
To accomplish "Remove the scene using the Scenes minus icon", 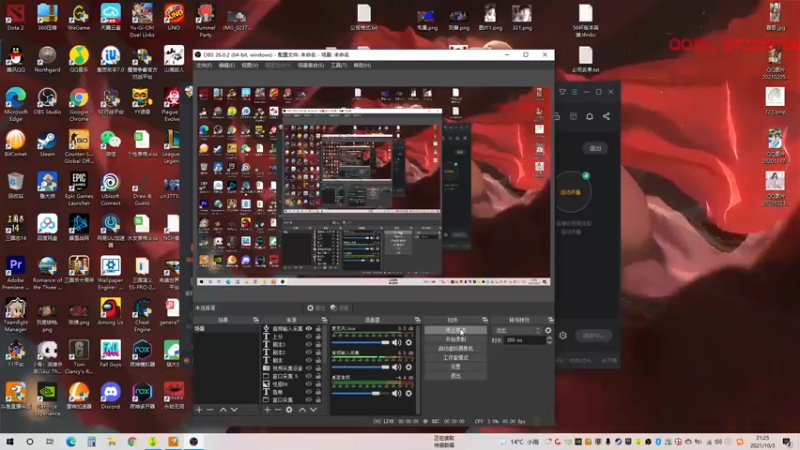I will (x=210, y=410).
